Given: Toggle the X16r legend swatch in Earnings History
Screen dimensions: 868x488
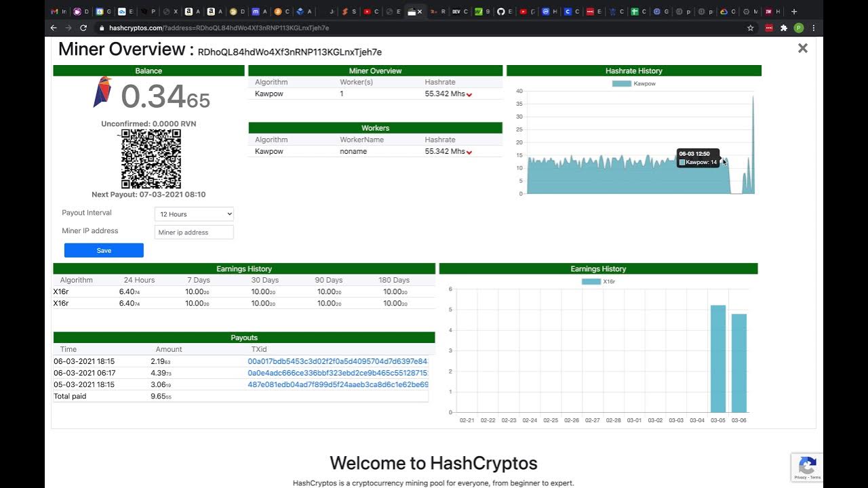Looking at the screenshot, I should [x=591, y=281].
